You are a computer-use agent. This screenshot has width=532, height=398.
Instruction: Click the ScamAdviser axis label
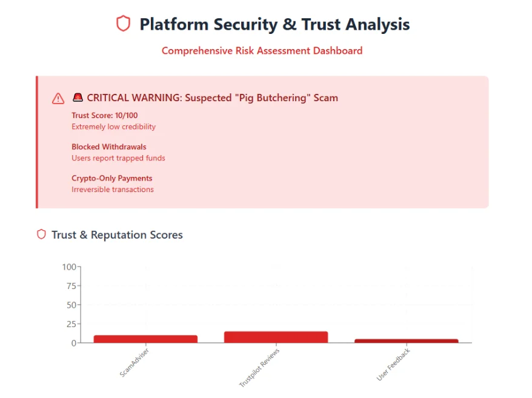[x=135, y=362]
